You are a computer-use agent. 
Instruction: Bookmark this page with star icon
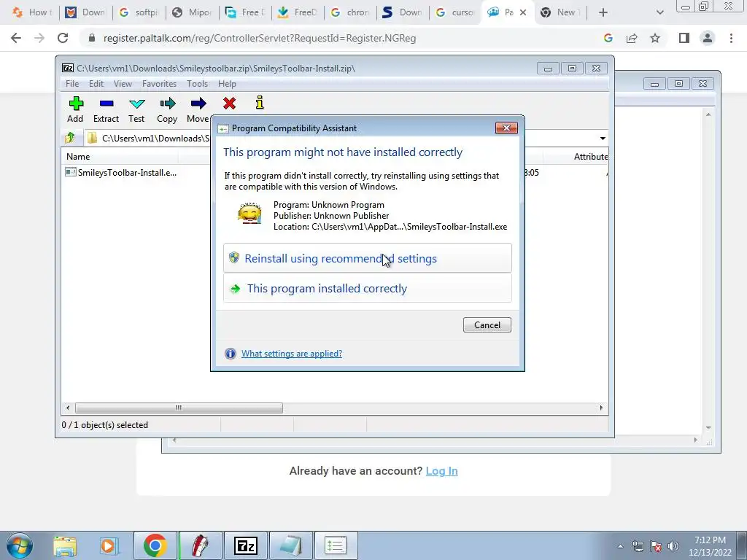click(x=655, y=38)
